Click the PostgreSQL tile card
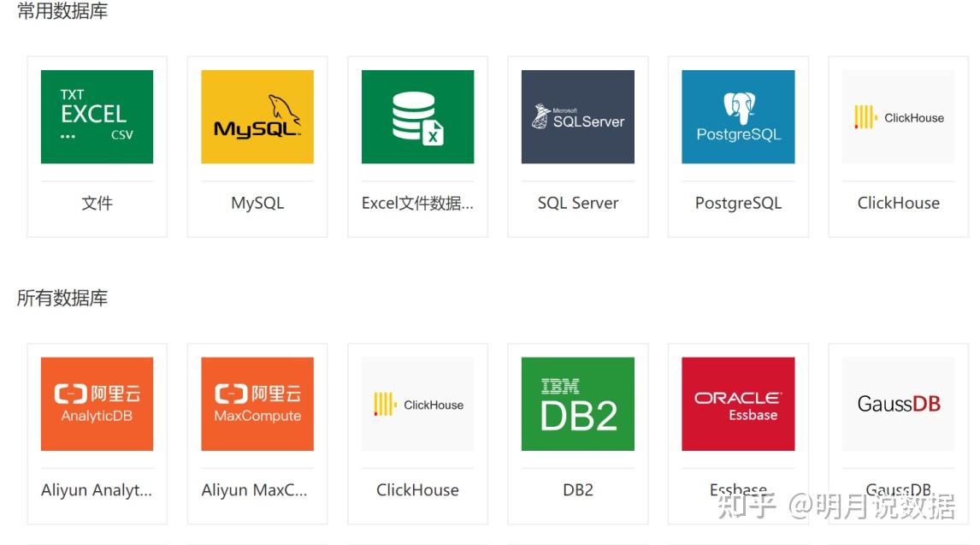980x545 pixels. pyautogui.click(x=737, y=145)
